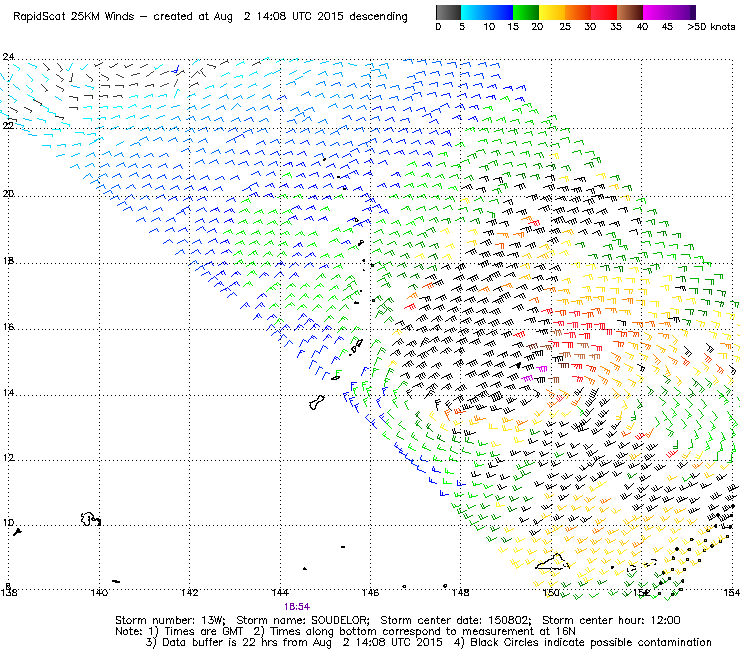This screenshot has height=650, width=740.
Task: Click the gray 0-5 knots legend swatch
Action: (x=448, y=12)
